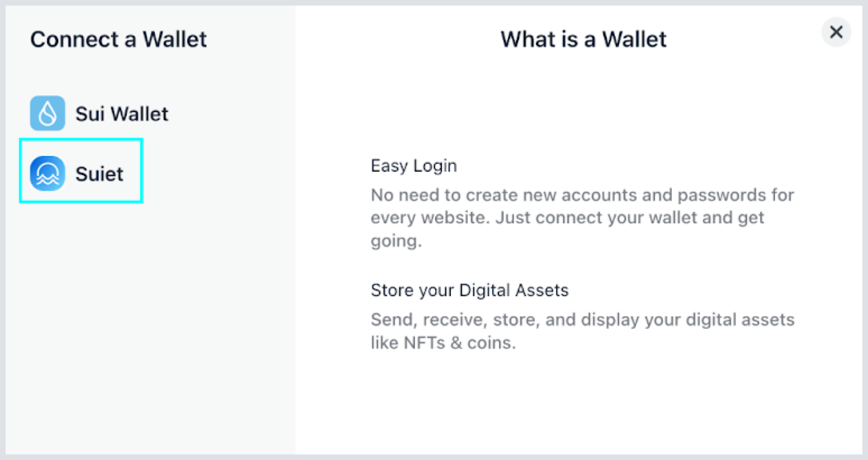This screenshot has width=868, height=460.
Task: Select the Easy Login heading
Action: click(x=414, y=165)
